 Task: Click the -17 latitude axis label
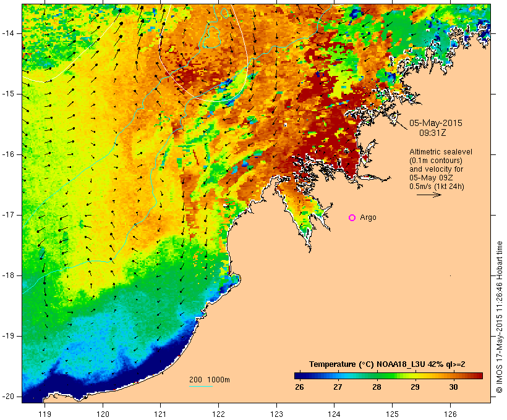point(7,215)
